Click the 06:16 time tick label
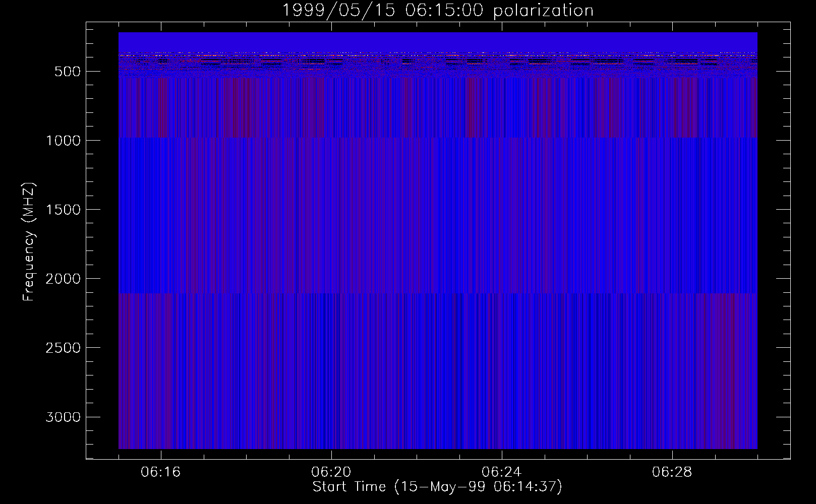The height and width of the screenshot is (504, 816). (x=161, y=472)
